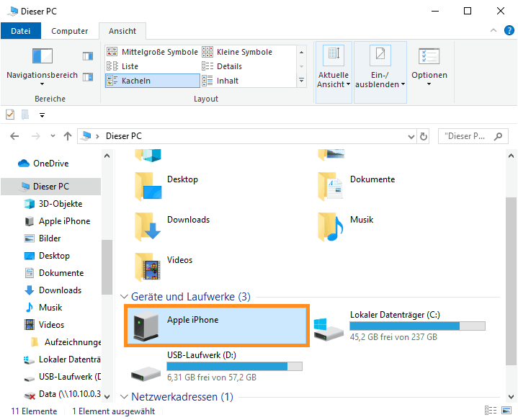Switch to large icons view via status bar
518x420 pixels.
(x=506, y=411)
